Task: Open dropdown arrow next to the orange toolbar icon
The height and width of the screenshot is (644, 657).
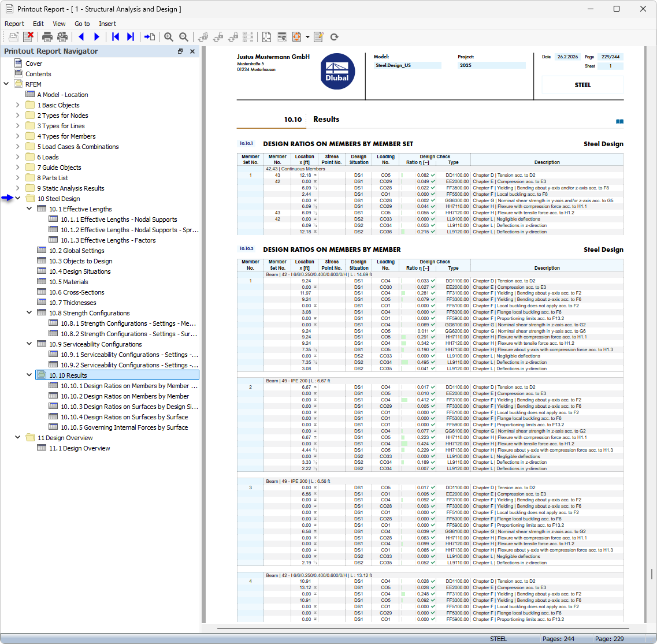Action: click(307, 37)
